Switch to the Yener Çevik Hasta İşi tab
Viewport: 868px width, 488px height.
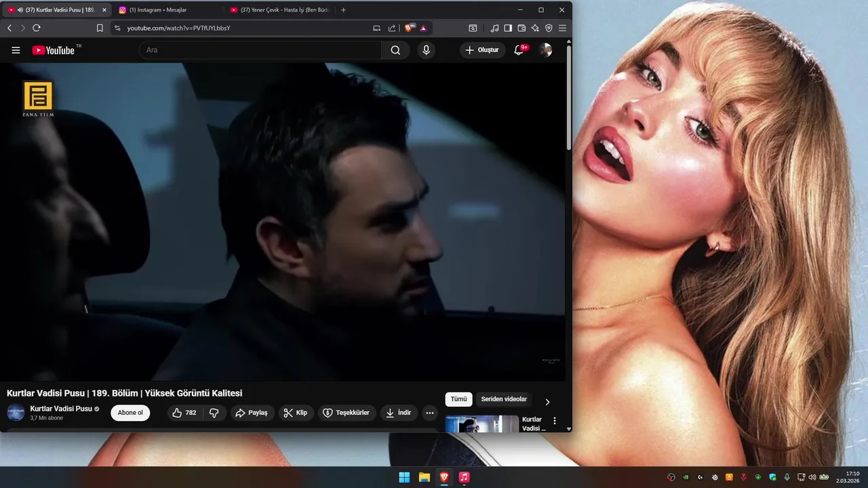tap(279, 10)
